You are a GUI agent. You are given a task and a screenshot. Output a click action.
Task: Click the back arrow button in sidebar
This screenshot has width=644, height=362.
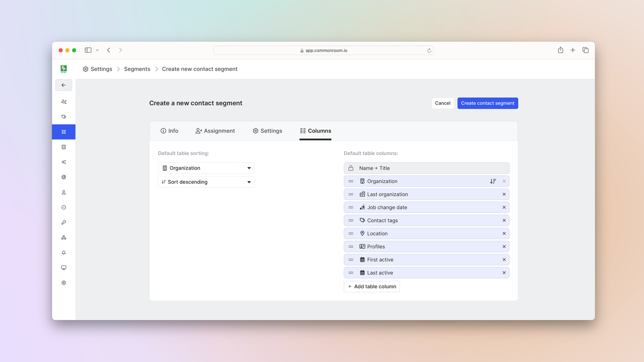tap(64, 85)
